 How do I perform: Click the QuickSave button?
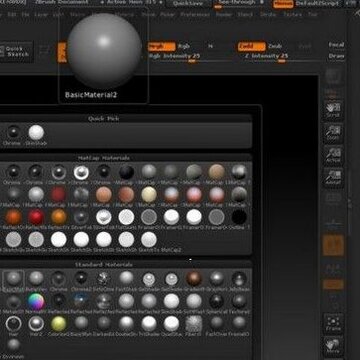coord(189,3)
